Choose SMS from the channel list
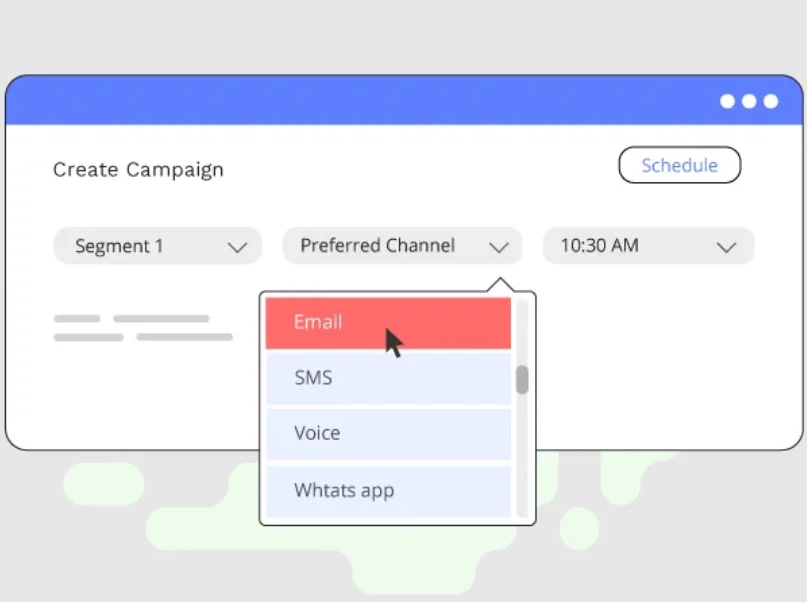The width and height of the screenshot is (807, 602). click(x=388, y=378)
